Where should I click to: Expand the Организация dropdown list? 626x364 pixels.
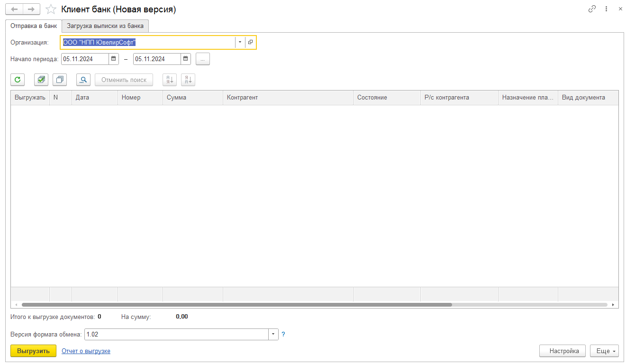coord(240,42)
